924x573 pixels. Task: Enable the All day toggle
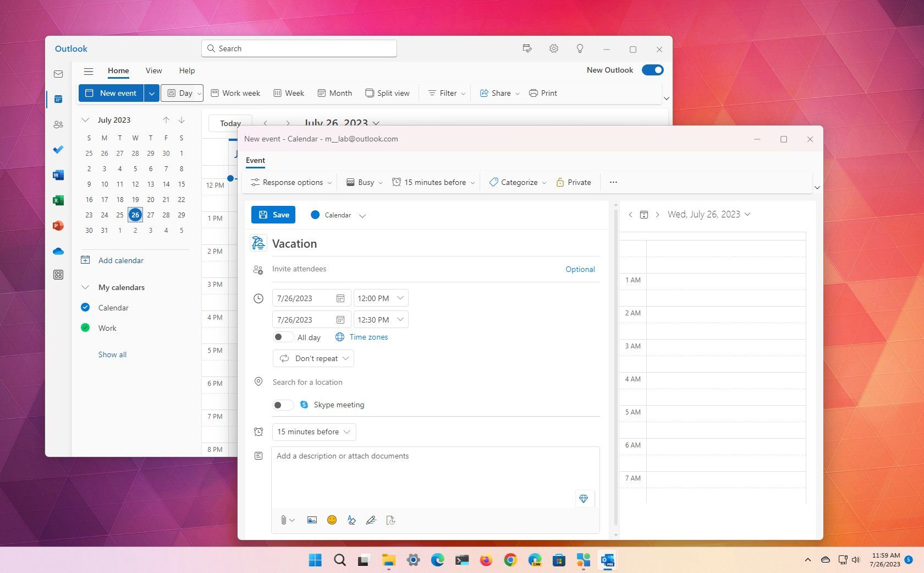click(x=283, y=337)
